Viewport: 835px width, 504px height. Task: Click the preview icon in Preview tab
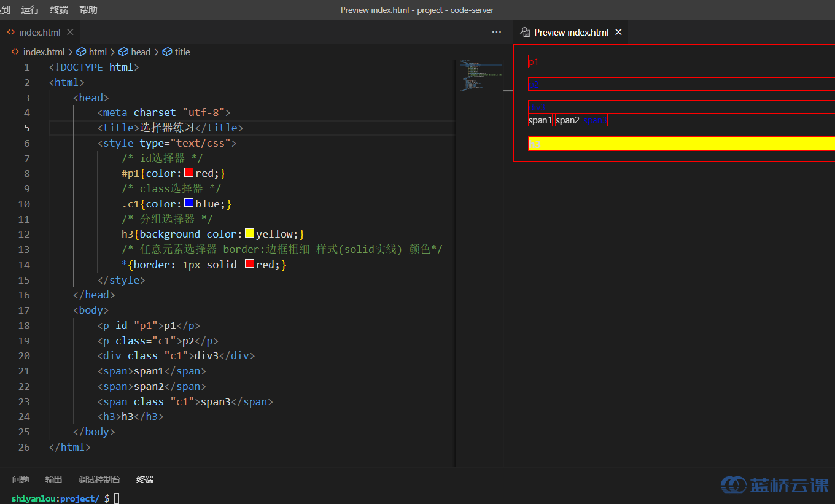[525, 32]
